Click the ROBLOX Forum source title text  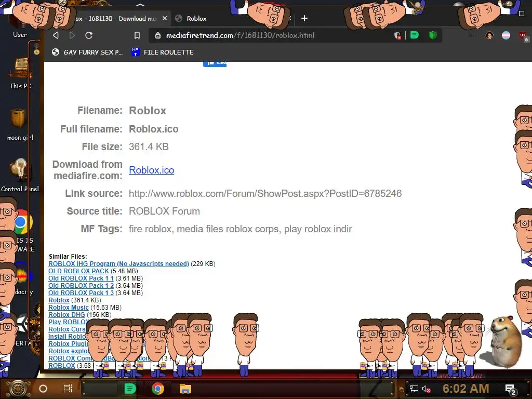164,211
